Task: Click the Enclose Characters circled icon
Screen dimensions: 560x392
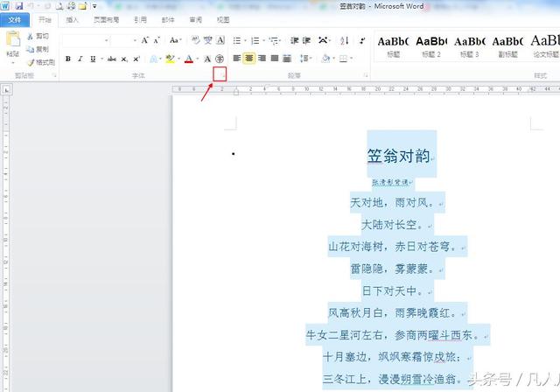Action: click(x=220, y=59)
